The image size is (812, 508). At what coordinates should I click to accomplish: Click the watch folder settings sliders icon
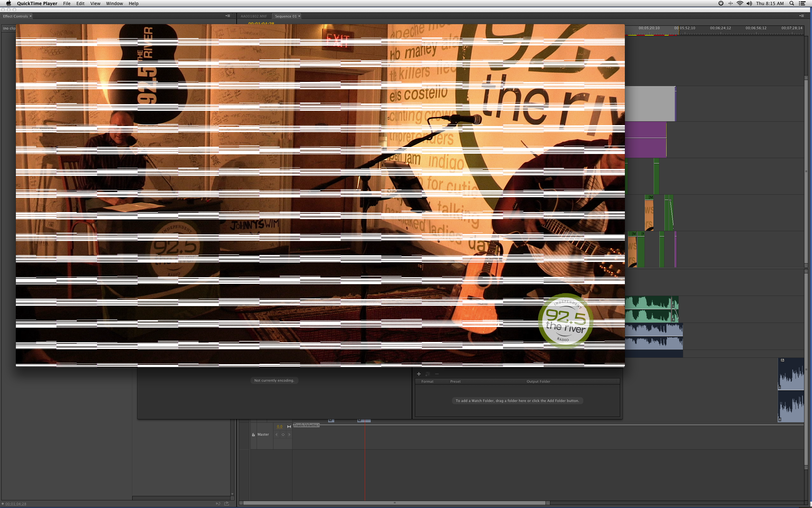(428, 374)
